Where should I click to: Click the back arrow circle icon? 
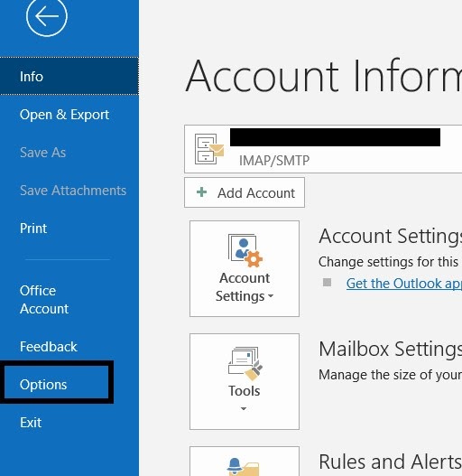[46, 16]
